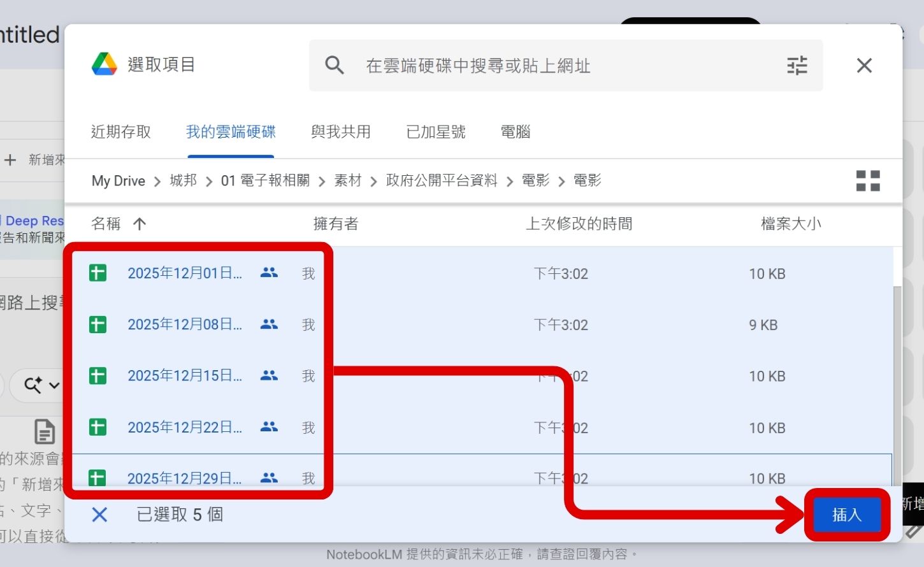Click the Google Sheets icon for 2025年12月29日 file

(x=97, y=477)
